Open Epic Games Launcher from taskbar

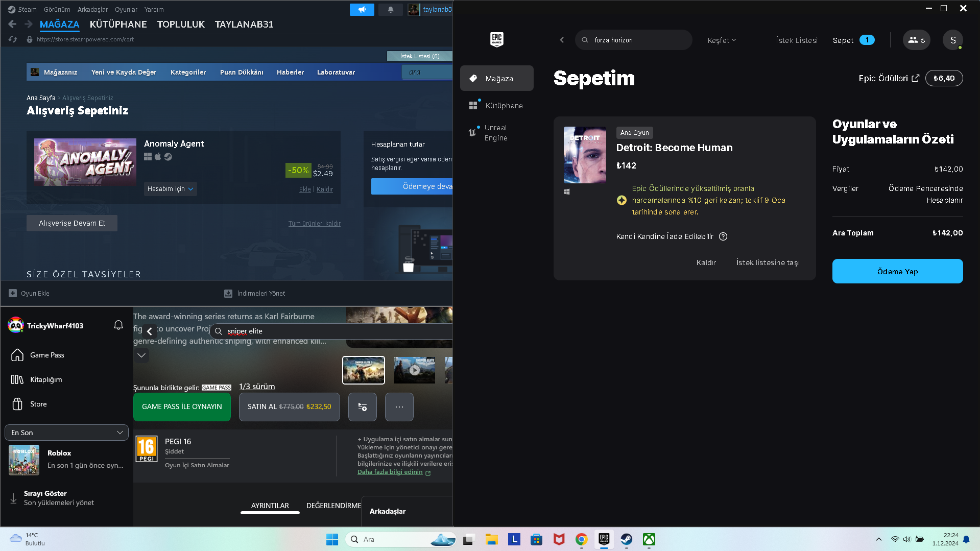pos(604,539)
